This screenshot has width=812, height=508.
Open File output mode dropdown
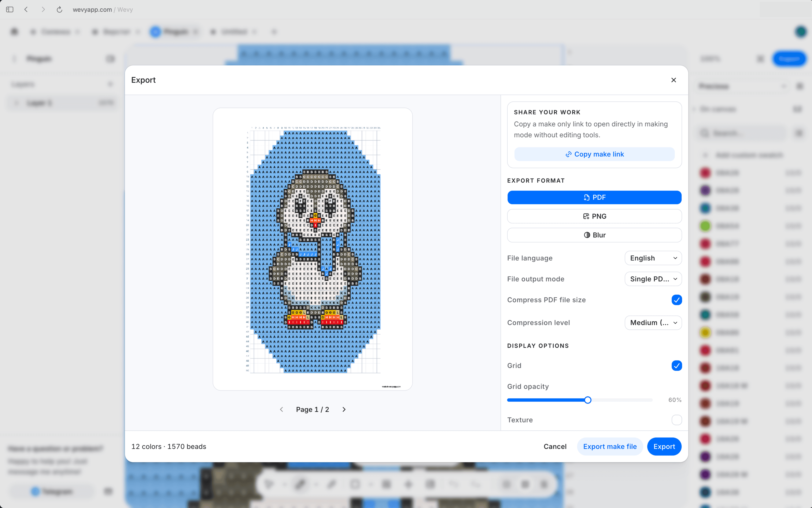tap(653, 279)
